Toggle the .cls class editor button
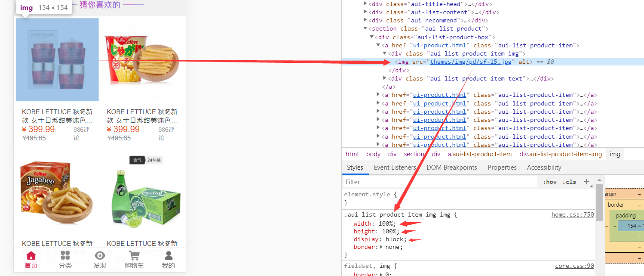This screenshot has width=644, height=276. tap(569, 182)
